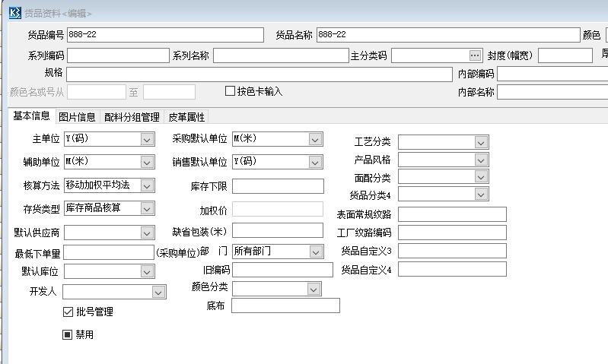This screenshot has height=364, width=608.
Task: Click the 货品编号 input field
Action: (166, 35)
